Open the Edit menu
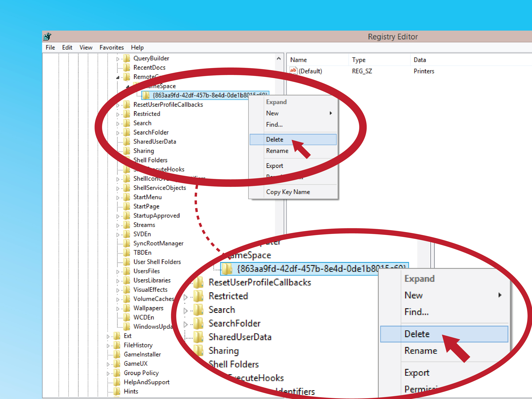The width and height of the screenshot is (532, 399). [x=67, y=47]
